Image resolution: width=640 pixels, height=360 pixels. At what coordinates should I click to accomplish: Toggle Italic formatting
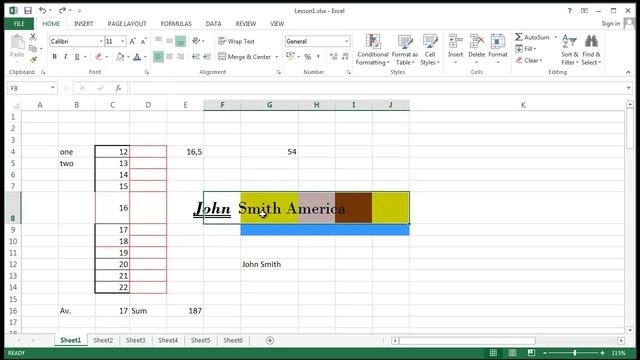[65, 57]
